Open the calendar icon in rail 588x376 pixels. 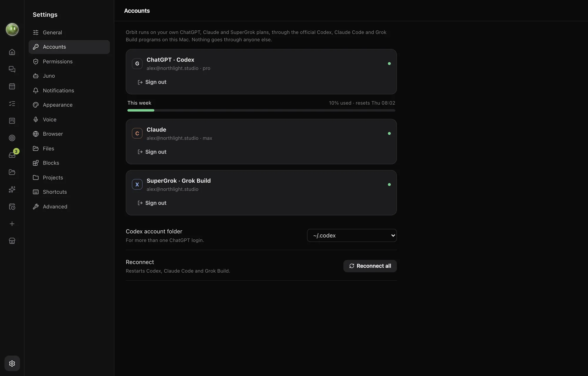pyautogui.click(x=12, y=86)
